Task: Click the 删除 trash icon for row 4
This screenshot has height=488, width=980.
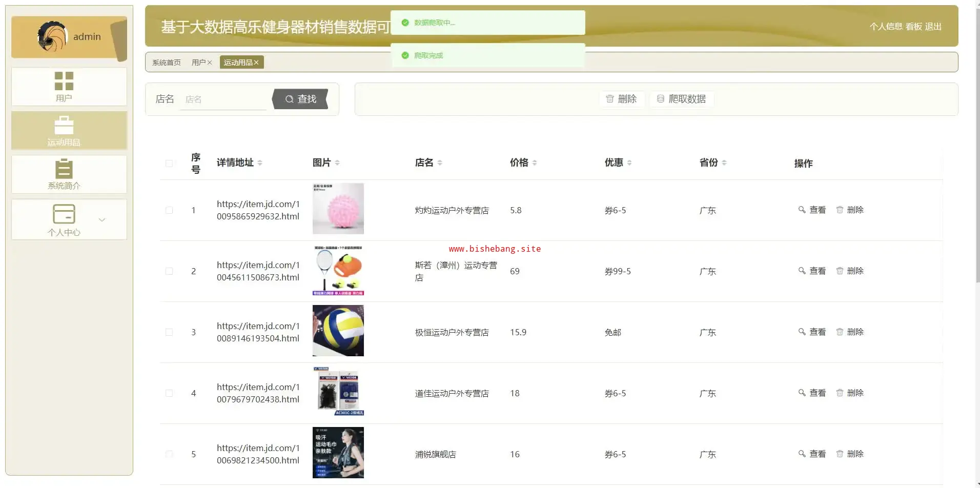Action: pos(840,393)
